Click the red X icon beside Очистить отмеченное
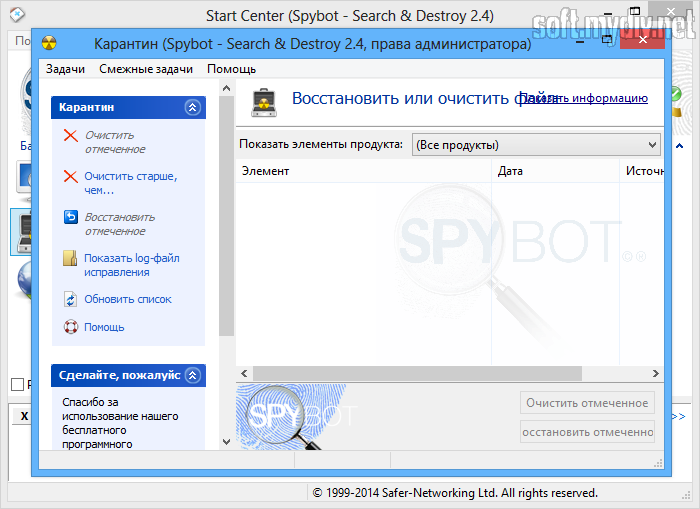Image resolution: width=700 pixels, height=509 pixels. click(x=71, y=135)
